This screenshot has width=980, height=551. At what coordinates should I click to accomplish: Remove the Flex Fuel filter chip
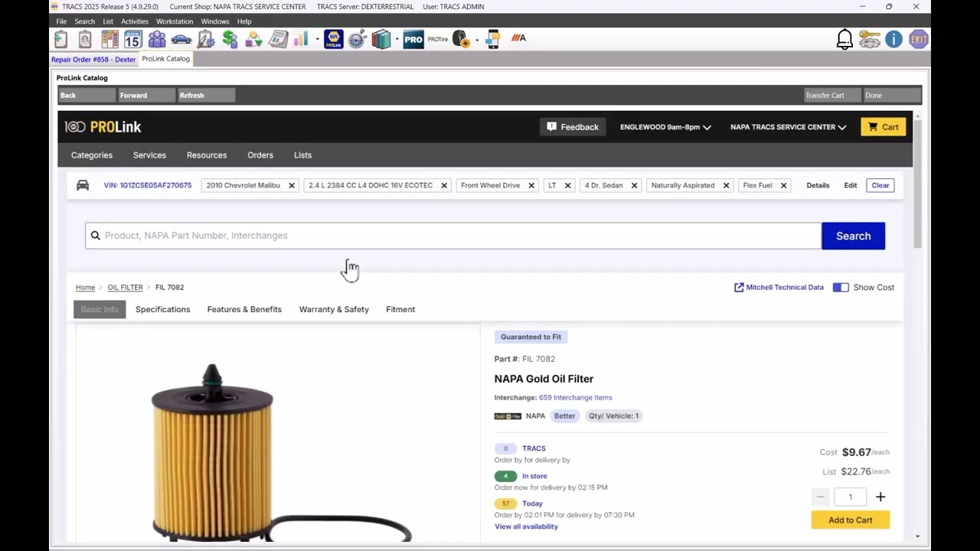click(783, 185)
